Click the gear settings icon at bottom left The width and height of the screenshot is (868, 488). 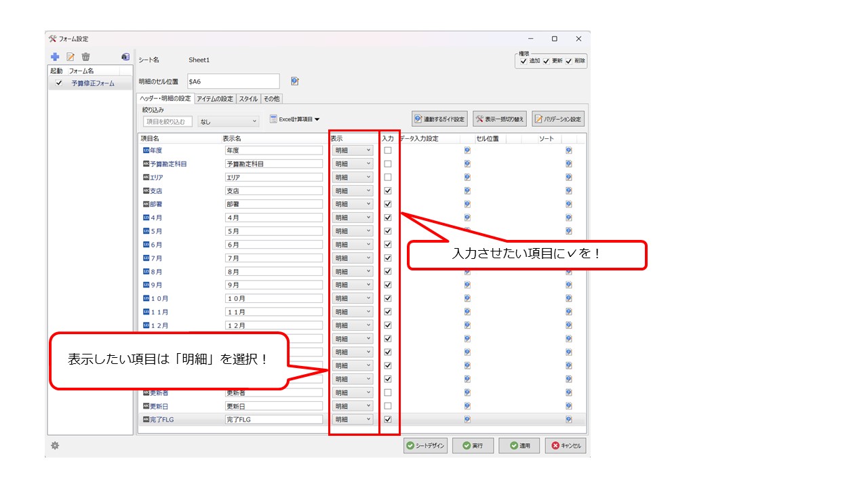tap(55, 445)
